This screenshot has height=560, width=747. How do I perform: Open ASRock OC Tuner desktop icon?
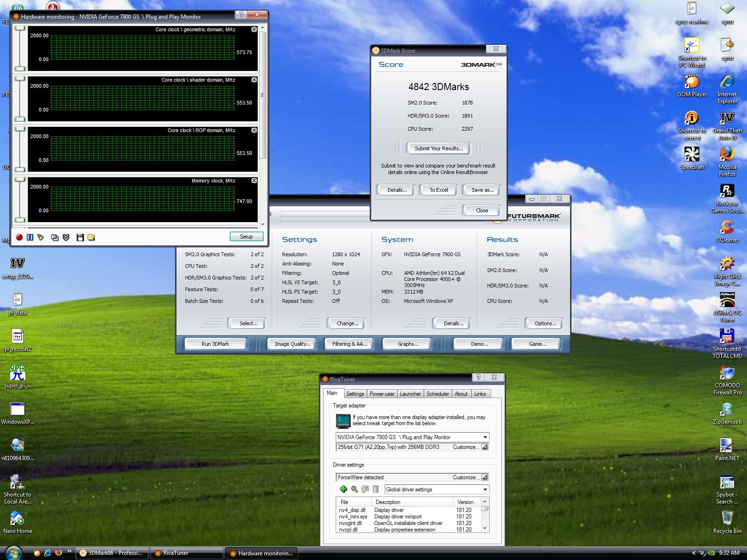(727, 308)
